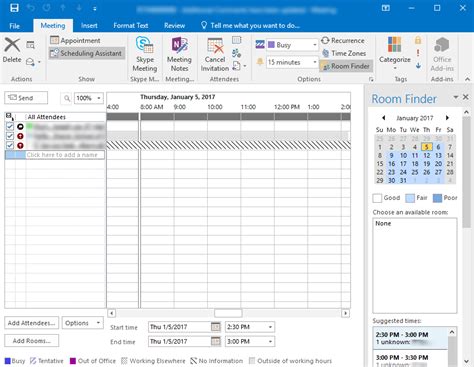Expand the Options button dropdown
Screen dimensions: 474x367
(98, 323)
